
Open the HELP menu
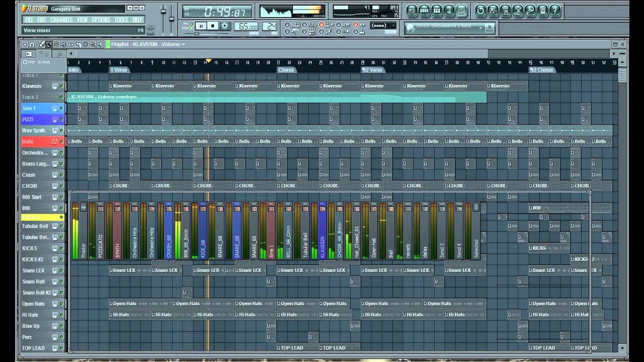click(x=137, y=20)
